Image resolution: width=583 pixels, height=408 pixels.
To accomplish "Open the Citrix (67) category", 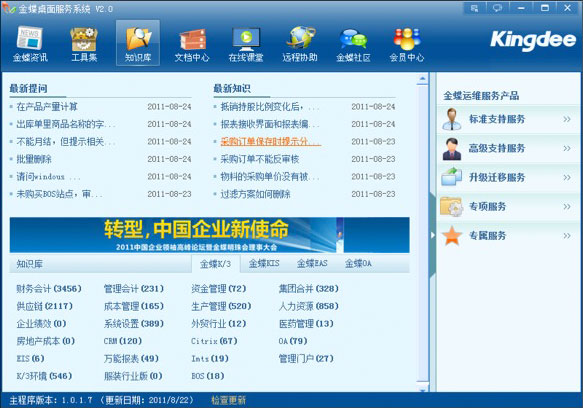I will [214, 341].
